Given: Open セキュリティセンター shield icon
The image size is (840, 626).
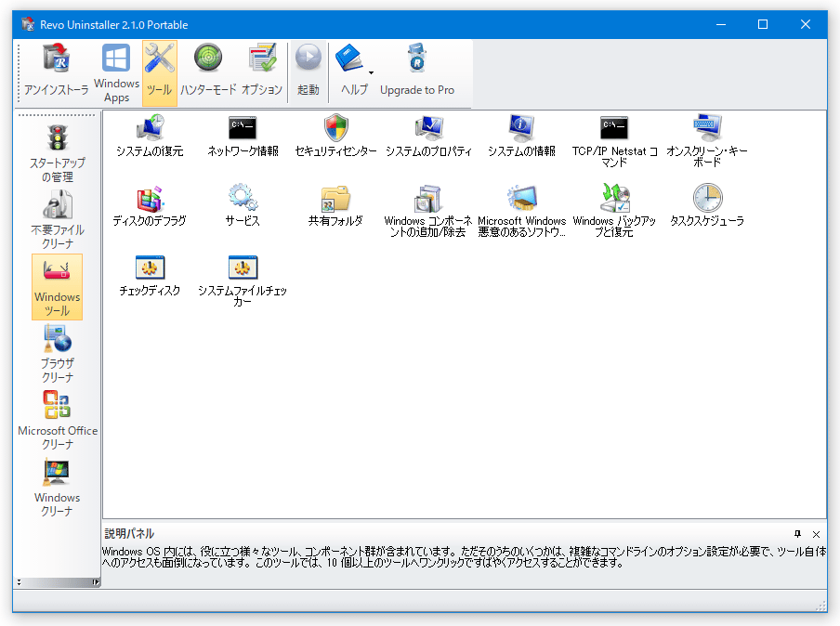Looking at the screenshot, I should pyautogui.click(x=335, y=128).
